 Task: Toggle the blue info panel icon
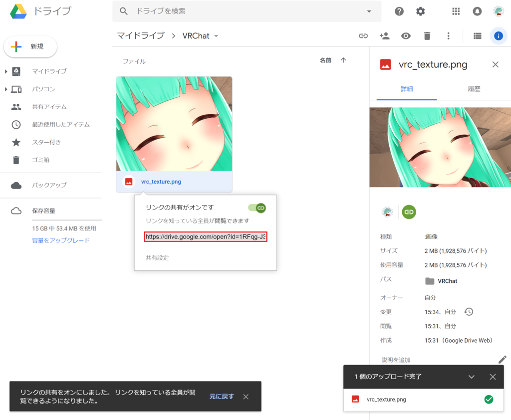(x=498, y=35)
